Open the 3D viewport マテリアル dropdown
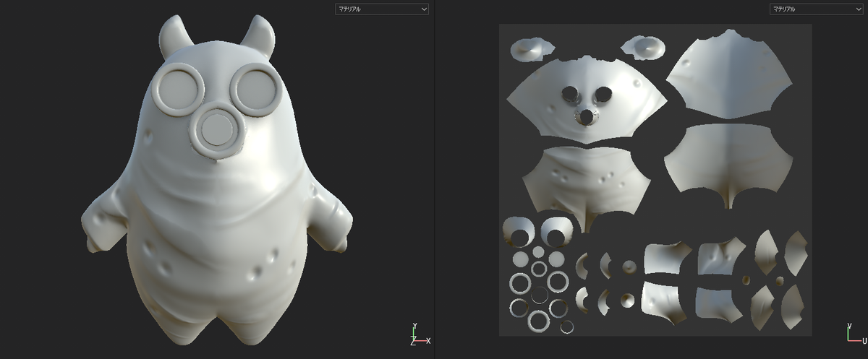This screenshot has height=359, width=868. (382, 9)
